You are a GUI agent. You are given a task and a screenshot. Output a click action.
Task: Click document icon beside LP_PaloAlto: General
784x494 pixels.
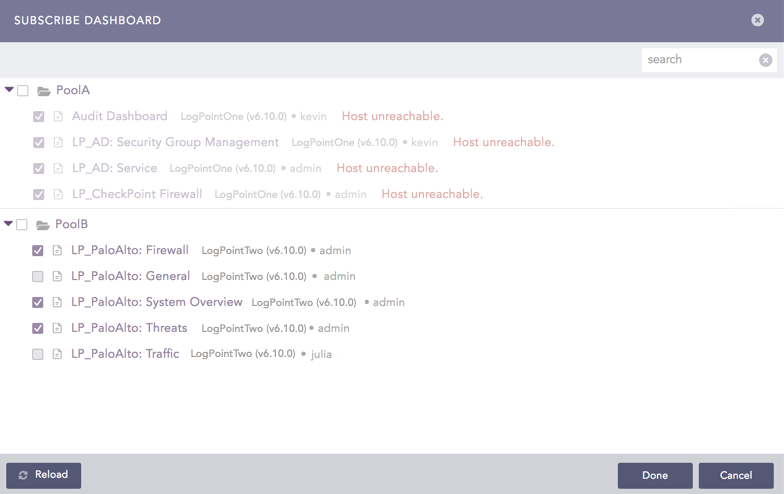[x=58, y=276]
